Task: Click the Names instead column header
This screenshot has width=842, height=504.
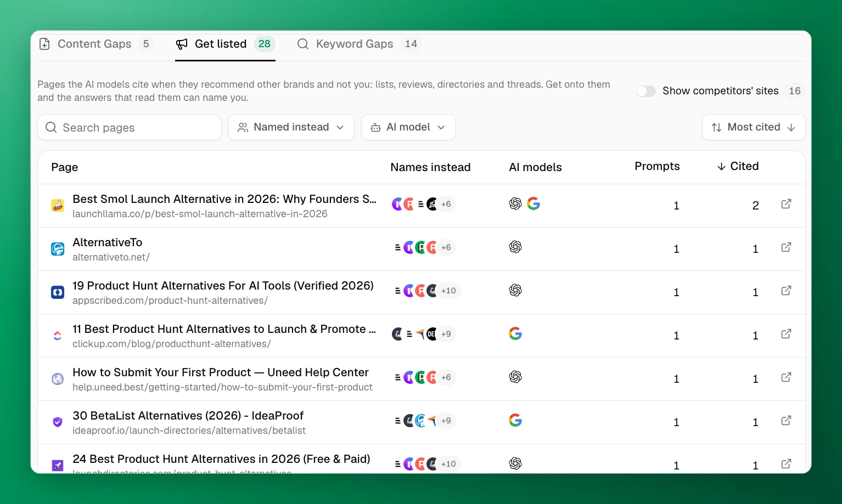Action: (430, 167)
